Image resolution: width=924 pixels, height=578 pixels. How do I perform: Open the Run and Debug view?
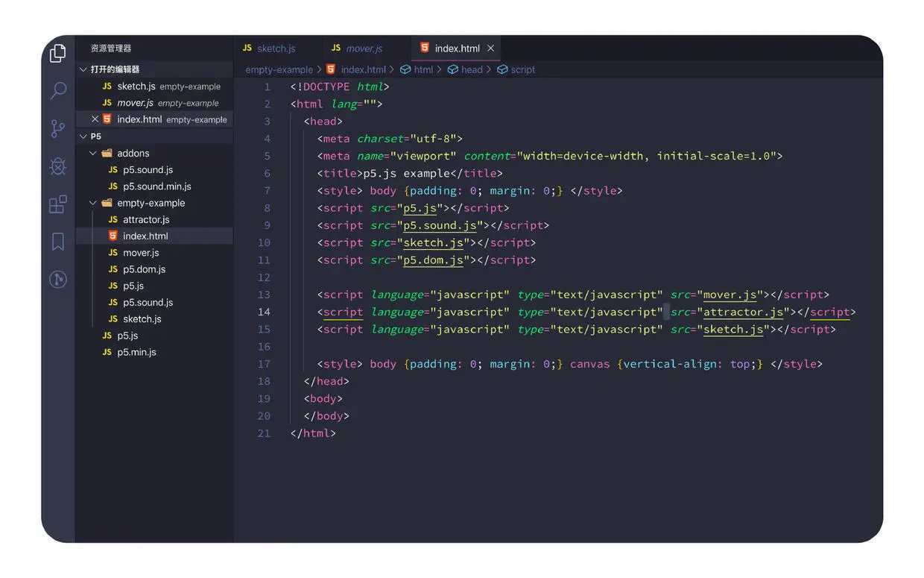pos(58,166)
